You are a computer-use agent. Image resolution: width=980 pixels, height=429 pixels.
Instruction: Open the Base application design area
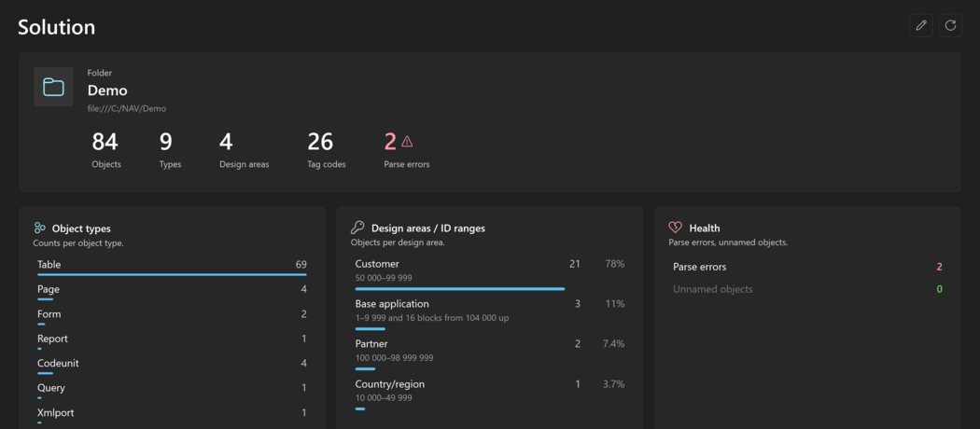pos(489,313)
